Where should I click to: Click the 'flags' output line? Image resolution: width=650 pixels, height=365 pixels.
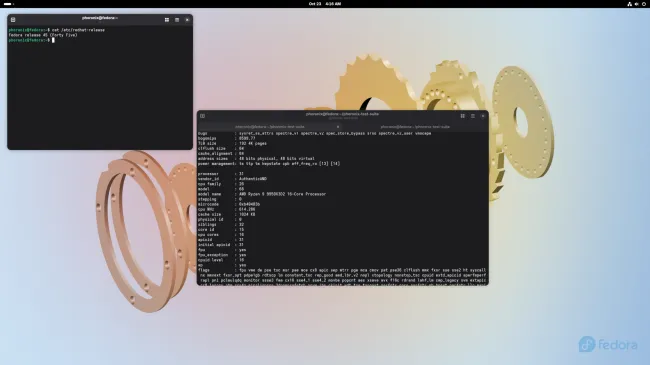(342, 270)
